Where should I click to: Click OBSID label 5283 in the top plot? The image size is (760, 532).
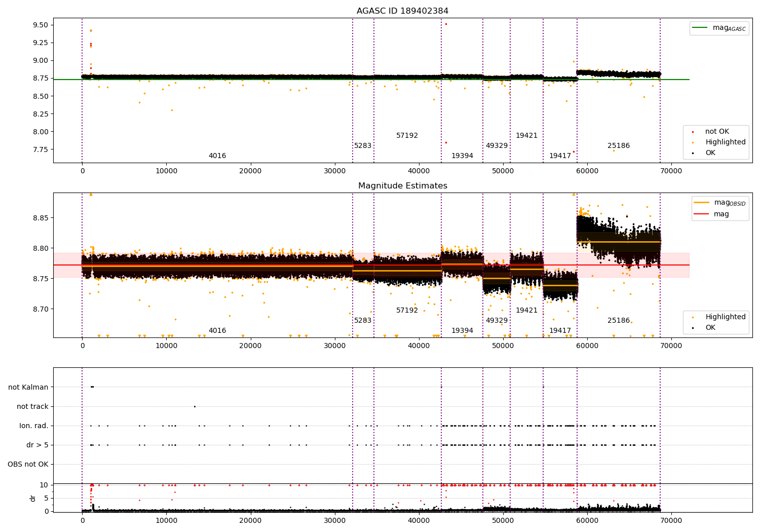coord(363,146)
